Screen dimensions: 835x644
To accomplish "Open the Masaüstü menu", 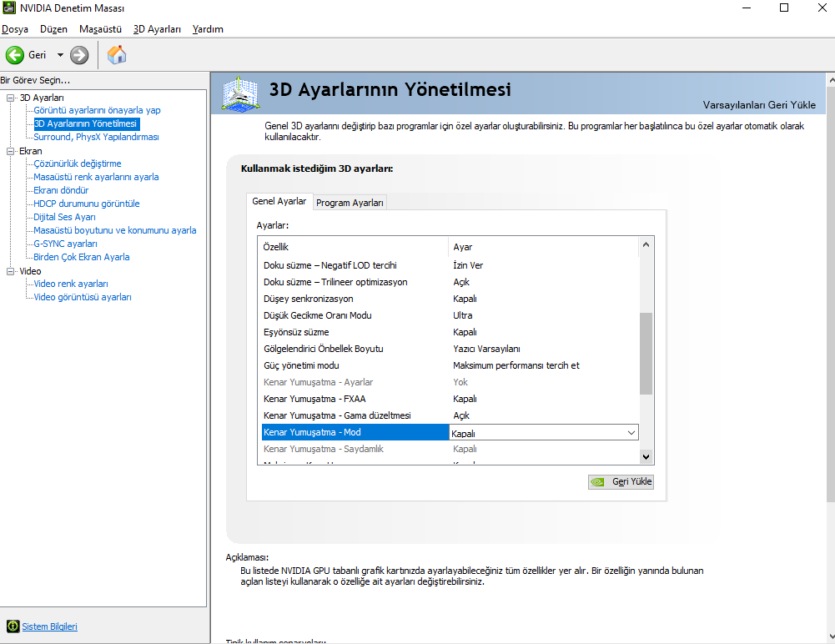I will coord(100,29).
